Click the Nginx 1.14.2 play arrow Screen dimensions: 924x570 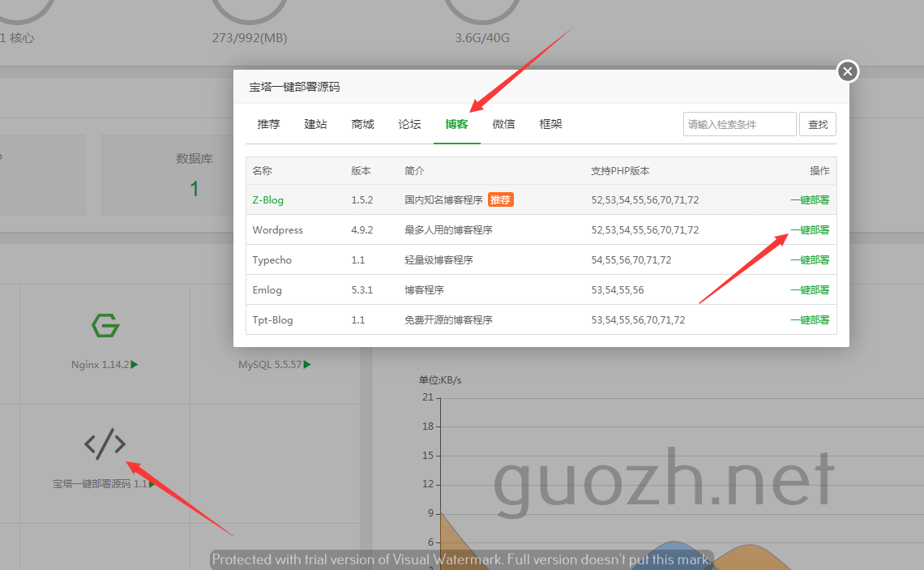(x=135, y=365)
